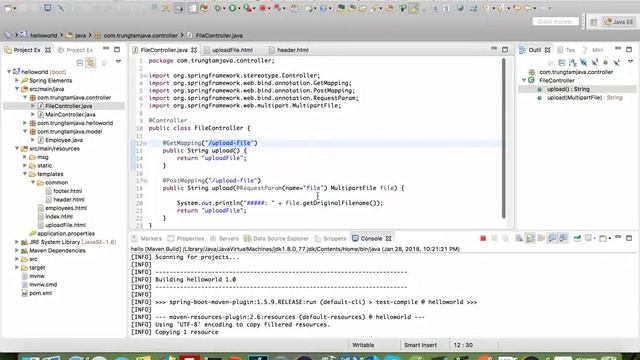640x360 pixels.
Task: Select employees.html in Project Explorer
Action: (x=66, y=208)
